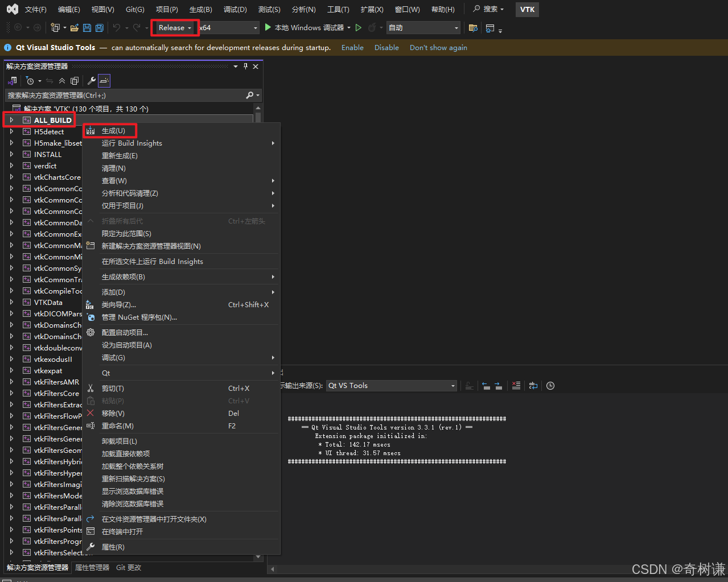The image size is (728, 582).
Task: Click the open file folder icon
Action: (75, 27)
